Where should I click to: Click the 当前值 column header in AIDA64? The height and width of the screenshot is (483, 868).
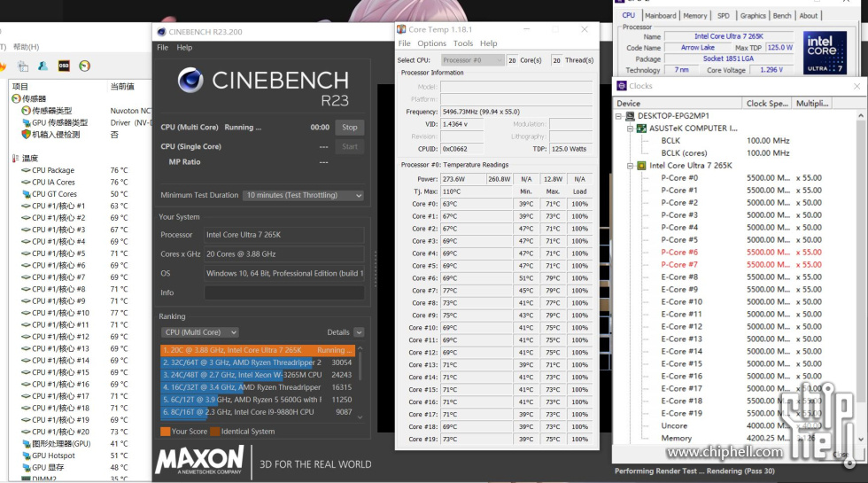(129, 87)
